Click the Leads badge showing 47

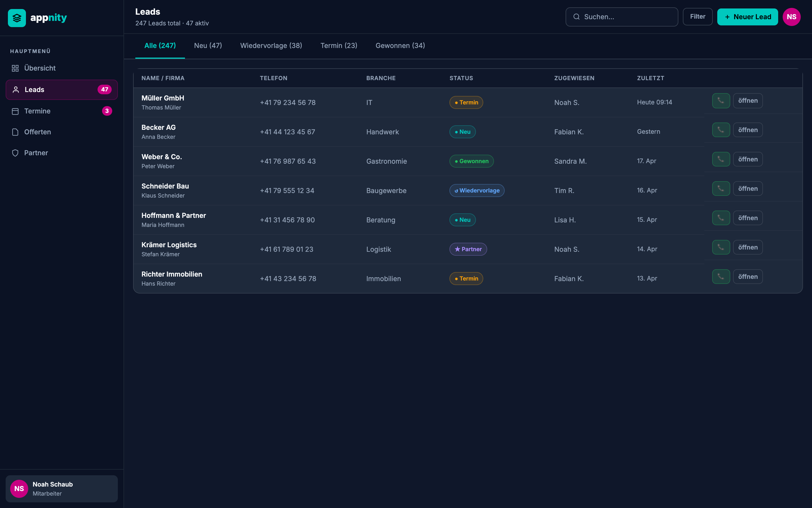tap(104, 89)
